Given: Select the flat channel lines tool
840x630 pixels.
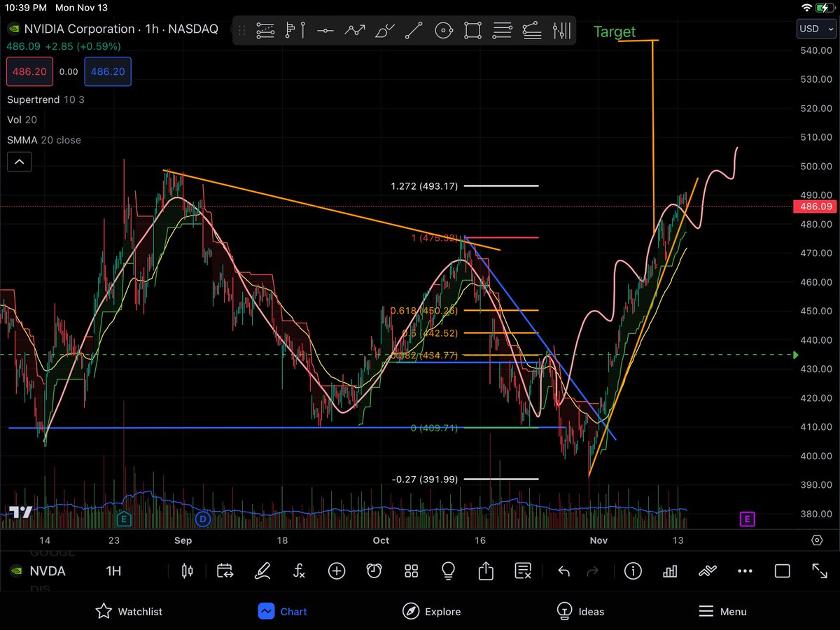Looking at the screenshot, I should tap(532, 30).
